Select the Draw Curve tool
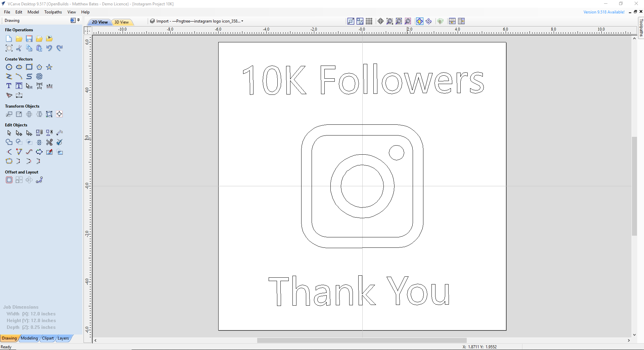Screen dimensions: 644x350 click(x=29, y=76)
